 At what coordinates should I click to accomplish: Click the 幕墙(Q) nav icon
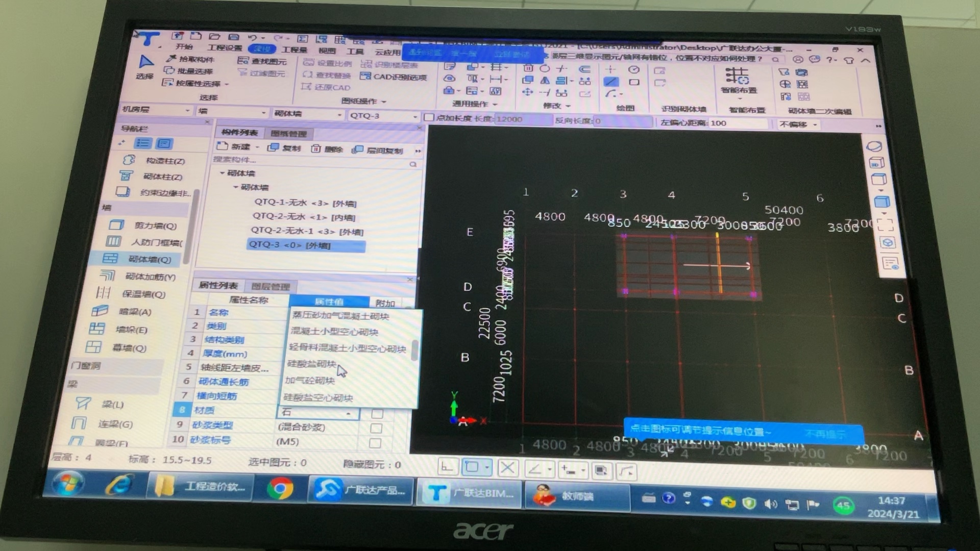93,347
